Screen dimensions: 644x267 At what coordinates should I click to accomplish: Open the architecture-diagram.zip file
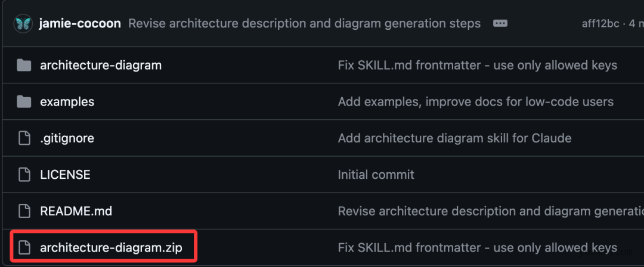[x=110, y=247]
